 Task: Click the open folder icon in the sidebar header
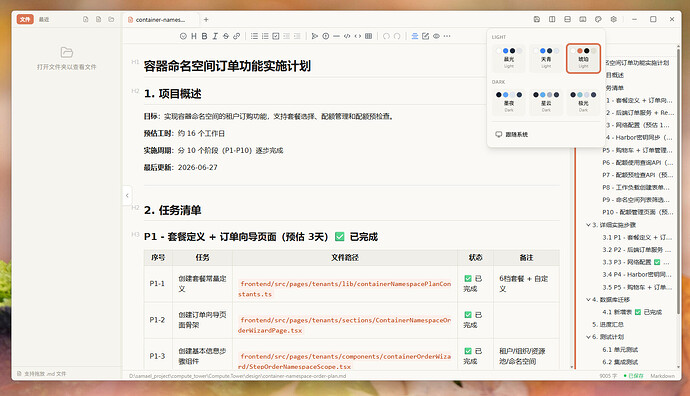111,19
